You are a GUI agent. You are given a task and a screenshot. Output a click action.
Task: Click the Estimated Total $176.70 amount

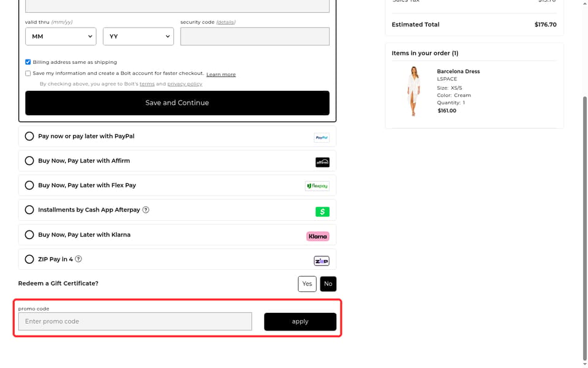coord(545,25)
